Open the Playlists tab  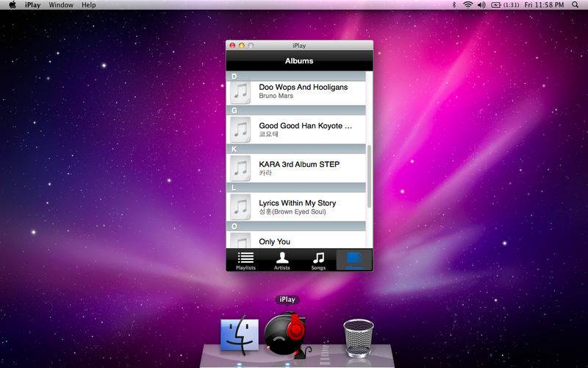coord(245,260)
